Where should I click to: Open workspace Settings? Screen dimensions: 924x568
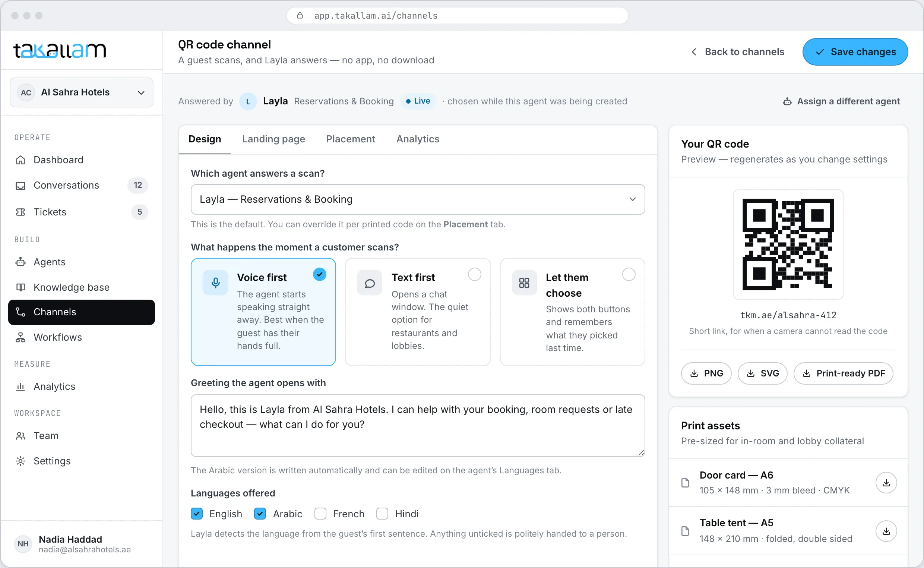[x=81, y=461]
